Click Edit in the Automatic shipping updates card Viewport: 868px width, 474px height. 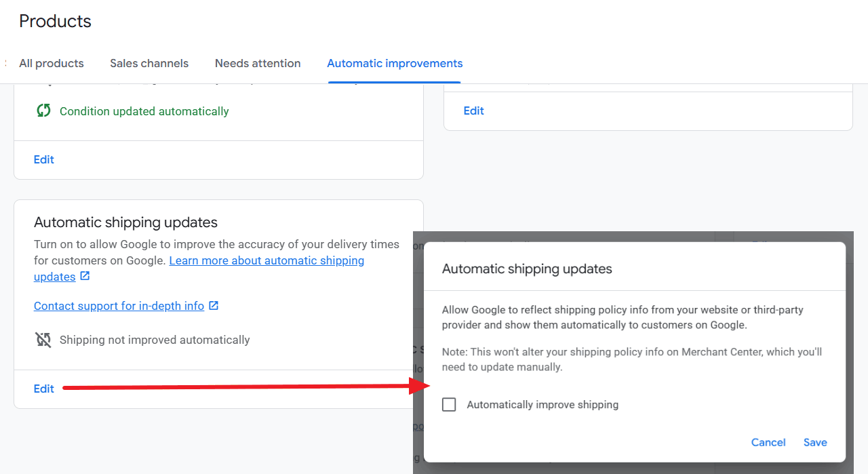(44, 389)
